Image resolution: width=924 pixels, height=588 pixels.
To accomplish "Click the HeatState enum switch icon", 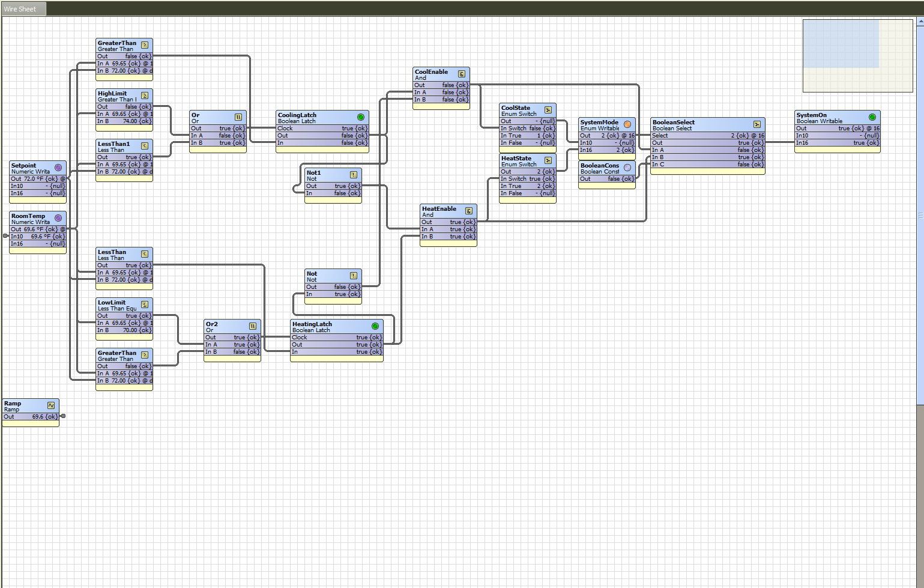I will click(548, 160).
